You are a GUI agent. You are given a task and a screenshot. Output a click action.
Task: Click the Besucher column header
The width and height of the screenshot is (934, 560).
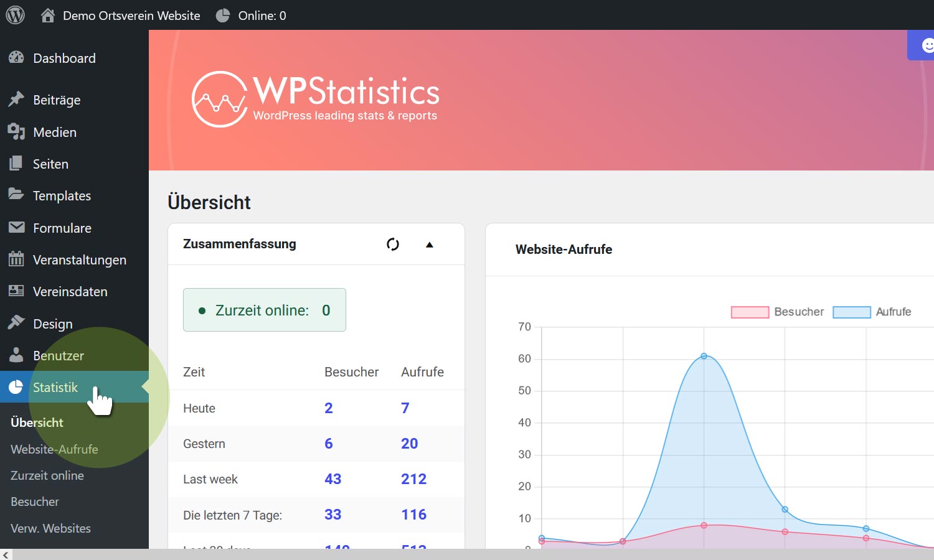tap(352, 372)
